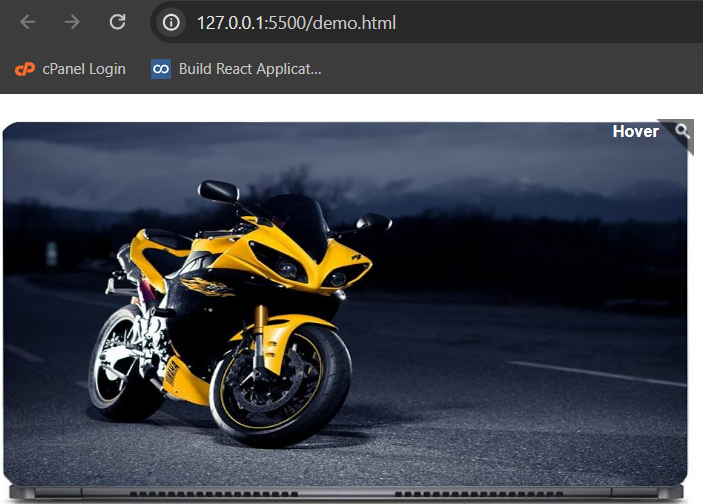
Task: Click the browser forward arrow
Action: [72, 22]
